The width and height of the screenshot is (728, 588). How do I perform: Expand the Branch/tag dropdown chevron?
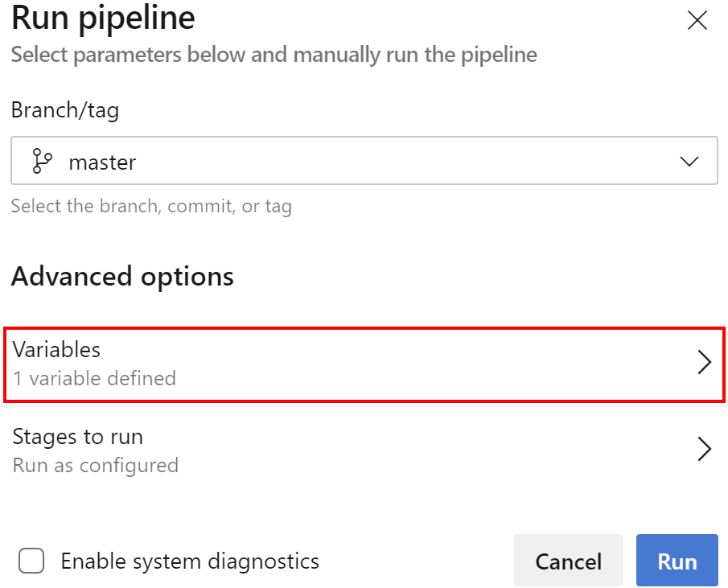click(x=689, y=162)
